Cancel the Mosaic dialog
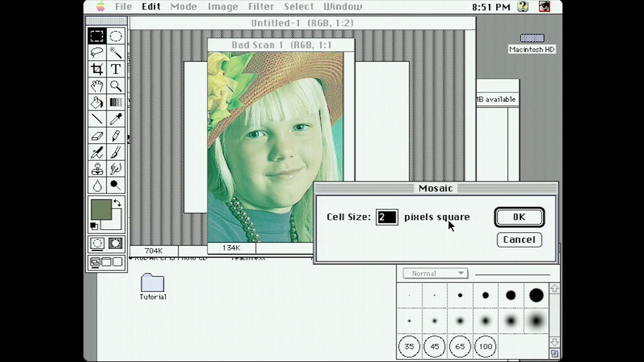This screenshot has height=362, width=644. pyautogui.click(x=519, y=240)
